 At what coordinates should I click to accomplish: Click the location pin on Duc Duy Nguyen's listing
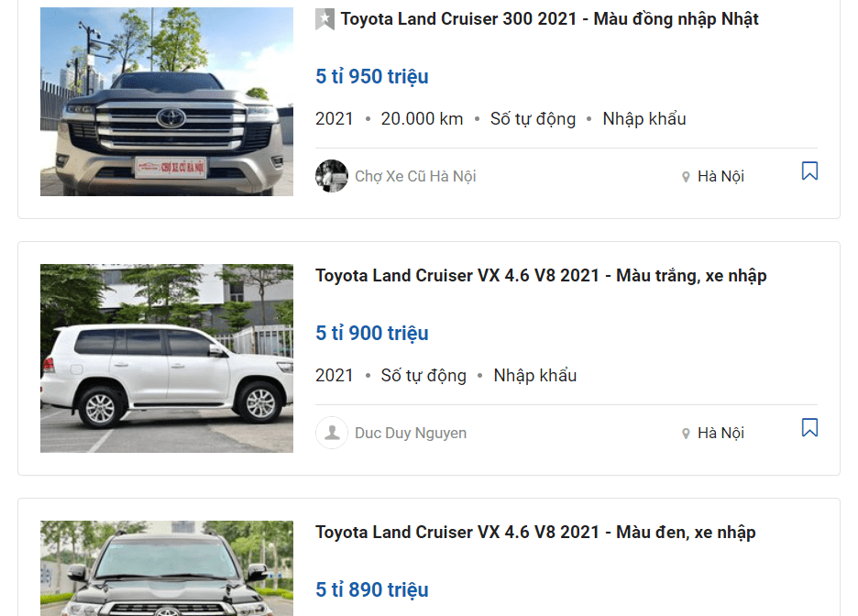686,433
